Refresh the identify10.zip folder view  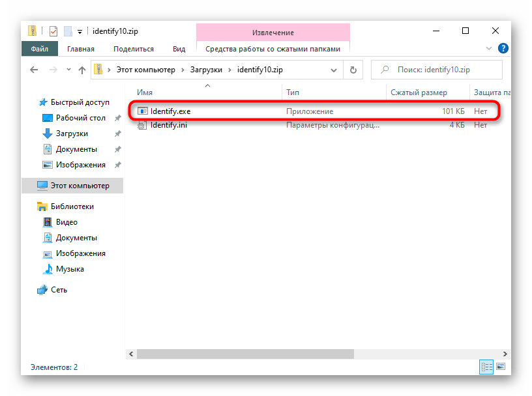point(353,70)
